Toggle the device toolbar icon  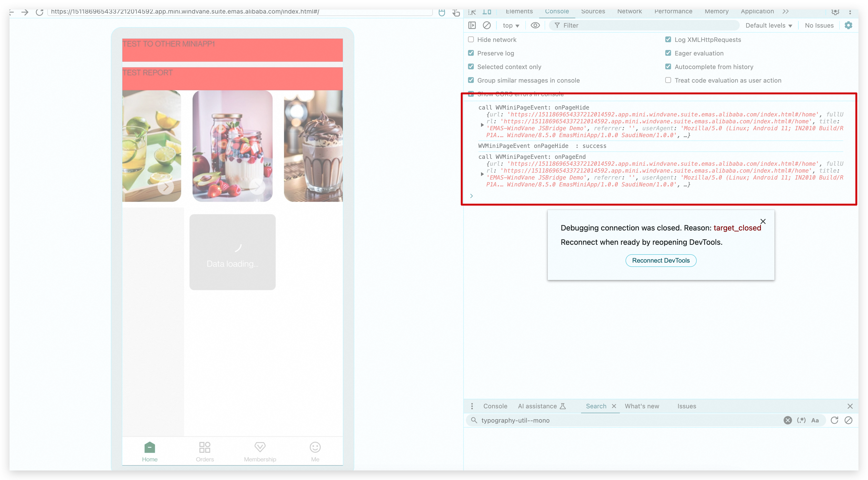pos(487,12)
